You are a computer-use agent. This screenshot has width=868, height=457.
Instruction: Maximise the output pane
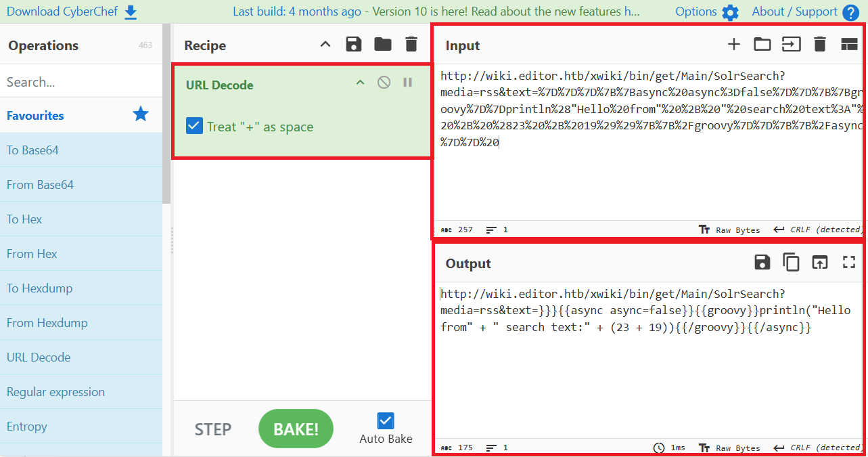pyautogui.click(x=849, y=263)
